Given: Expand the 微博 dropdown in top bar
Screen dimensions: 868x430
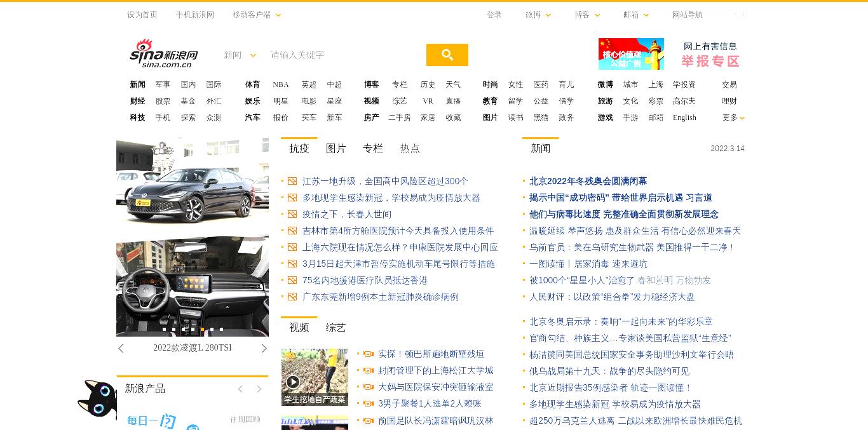Looking at the screenshot, I should tap(538, 15).
